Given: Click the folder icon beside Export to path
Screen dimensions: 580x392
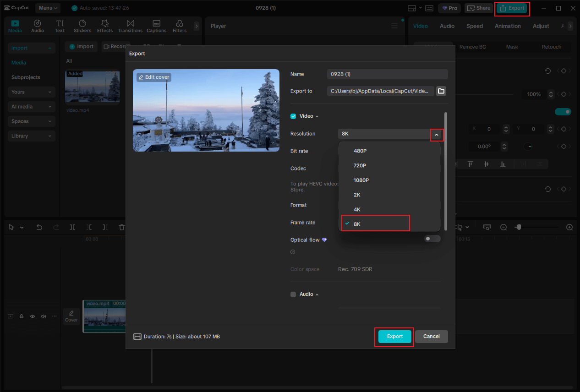Looking at the screenshot, I should point(441,91).
